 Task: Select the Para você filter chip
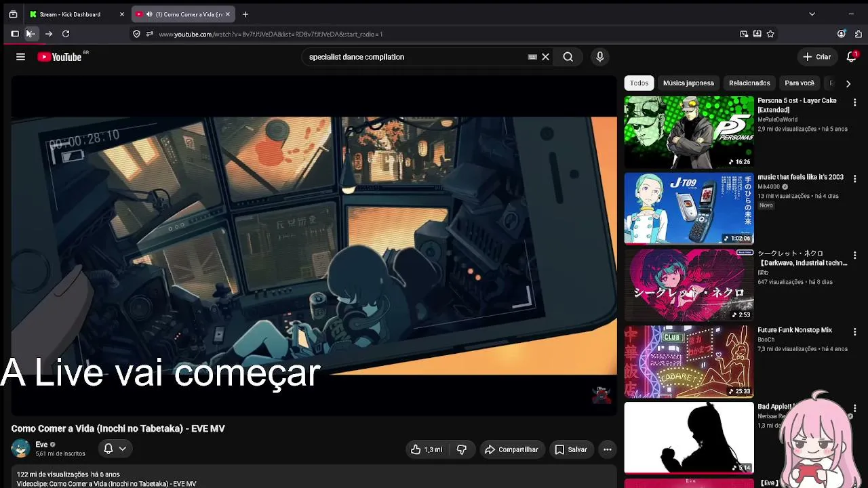(800, 83)
